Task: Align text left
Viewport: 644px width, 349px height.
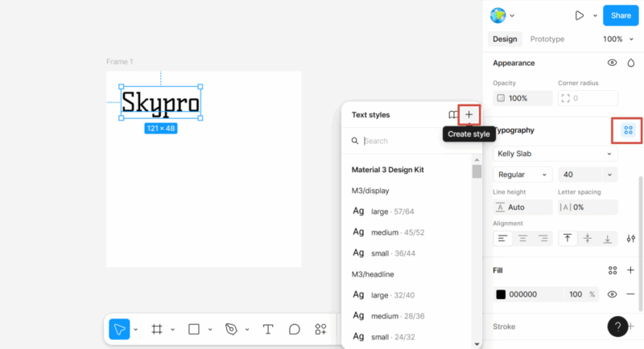Action: pos(502,238)
